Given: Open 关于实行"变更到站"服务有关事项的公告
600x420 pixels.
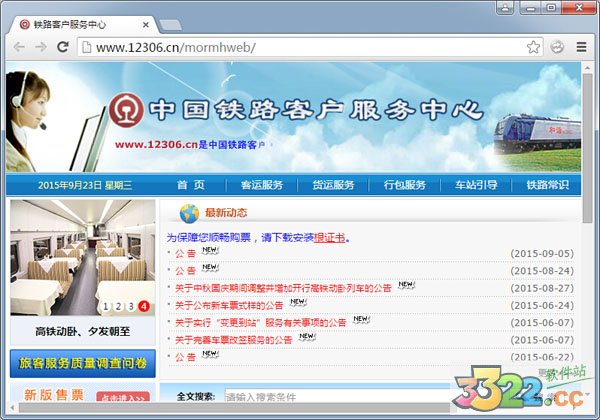Looking at the screenshot, I should click(261, 322).
